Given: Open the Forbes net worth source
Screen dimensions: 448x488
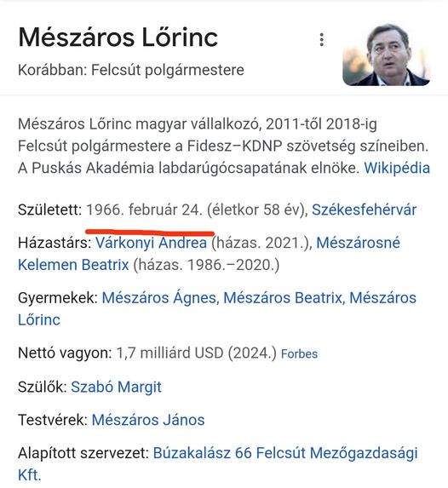Looking at the screenshot, I should (299, 353).
